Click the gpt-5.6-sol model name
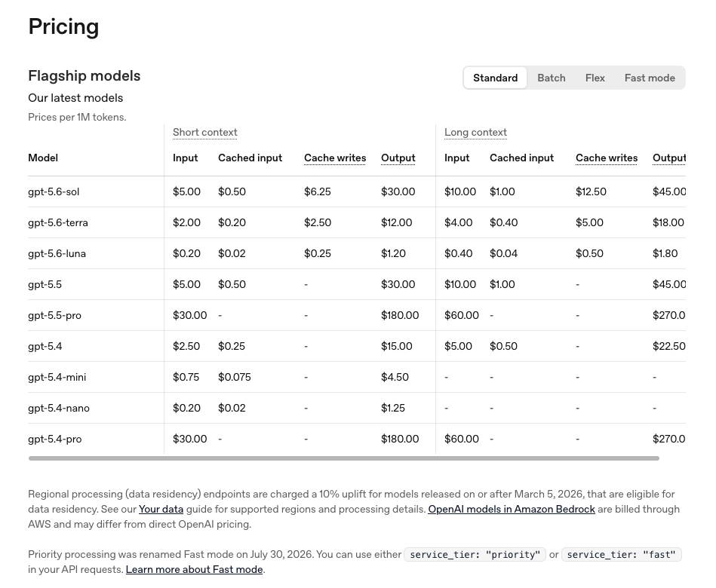Image resolution: width=716 pixels, height=588 pixels. pos(54,191)
